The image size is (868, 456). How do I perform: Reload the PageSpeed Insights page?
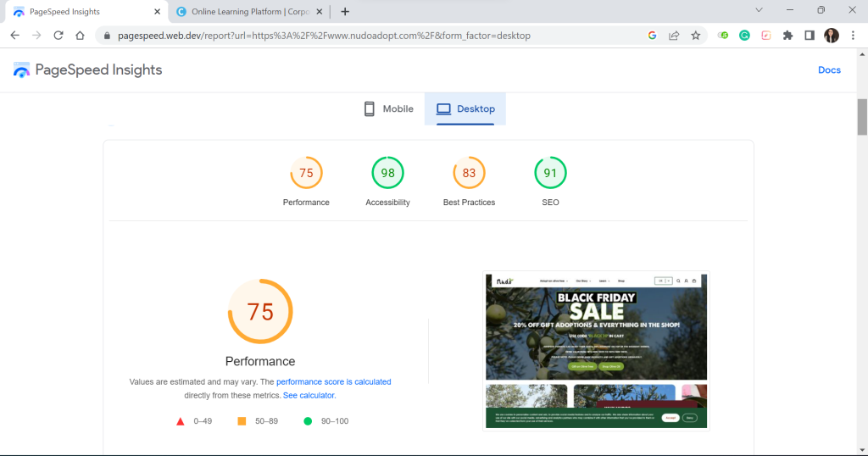(58, 36)
